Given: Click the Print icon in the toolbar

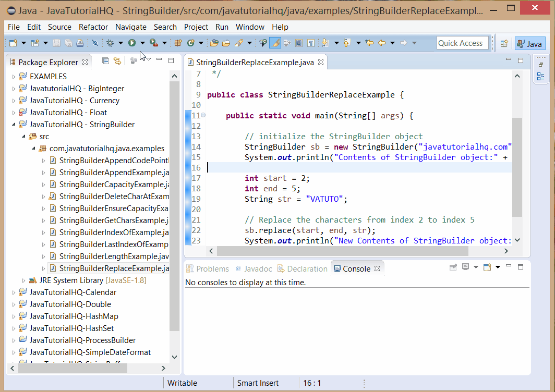Looking at the screenshot, I should 80,43.
